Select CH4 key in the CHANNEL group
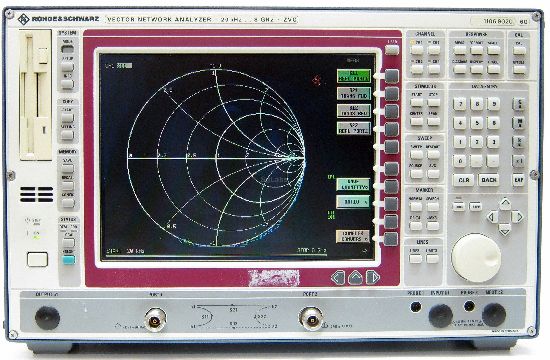 [434, 69]
